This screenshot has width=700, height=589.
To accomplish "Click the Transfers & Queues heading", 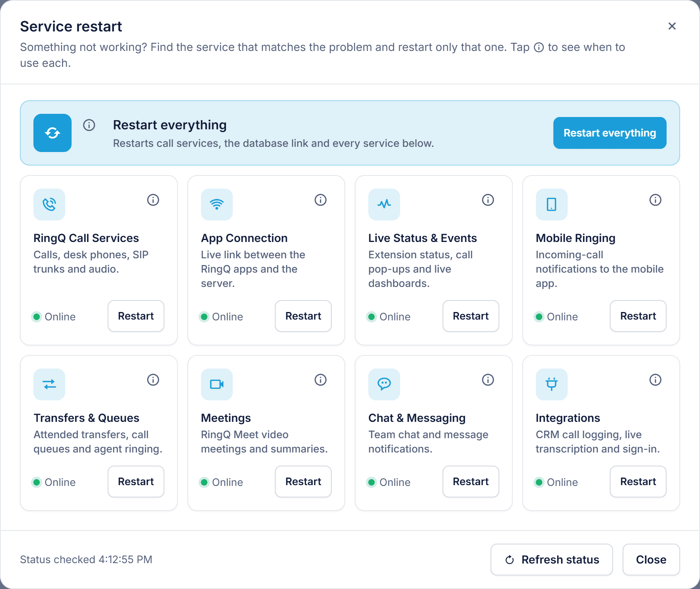I will (86, 418).
